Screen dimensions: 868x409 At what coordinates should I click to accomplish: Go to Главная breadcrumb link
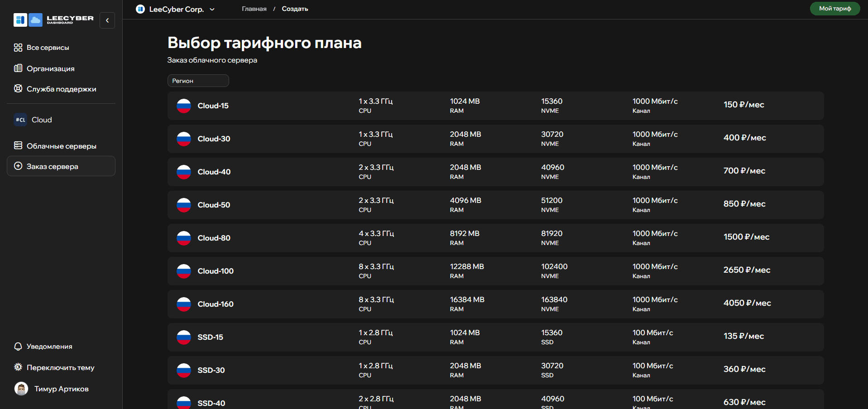pos(254,9)
